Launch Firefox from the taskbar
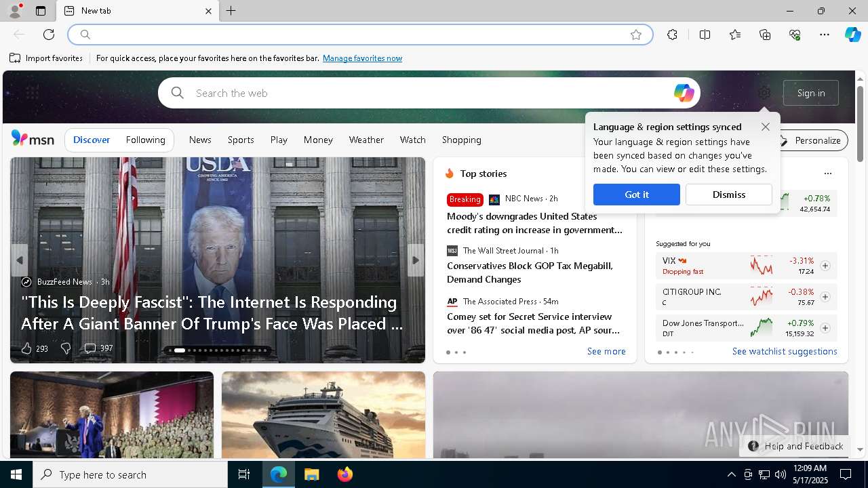This screenshot has height=488, width=868. [x=344, y=474]
